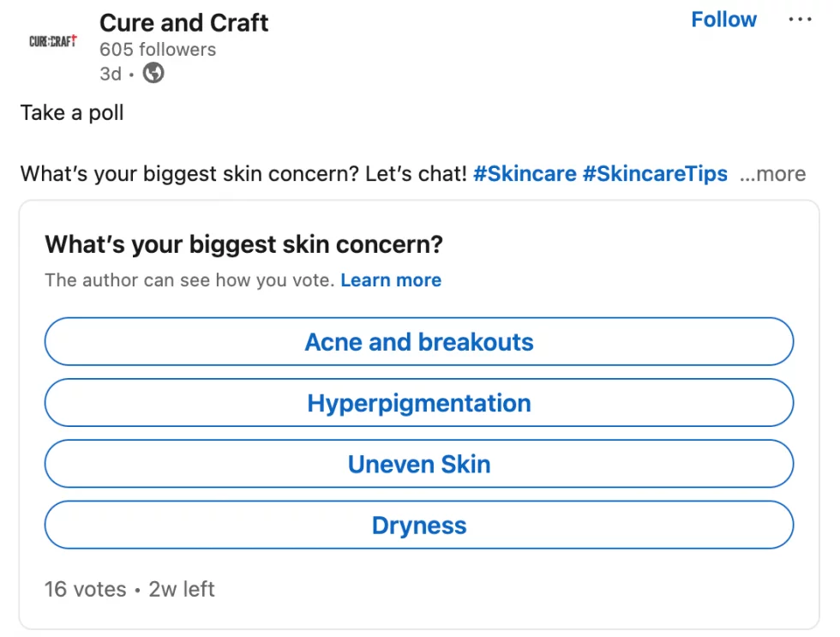
Task: Expand the post with the more link
Action: [x=772, y=174]
